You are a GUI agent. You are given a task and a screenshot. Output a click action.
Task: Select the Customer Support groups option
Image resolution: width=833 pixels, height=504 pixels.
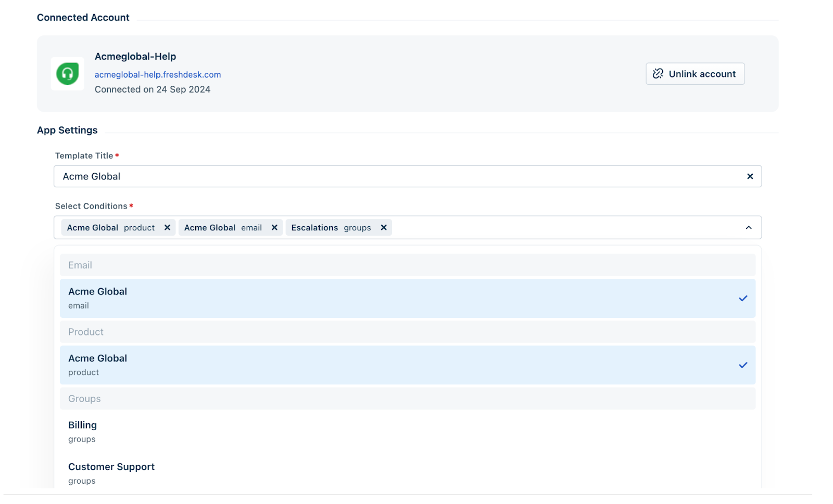pos(407,473)
